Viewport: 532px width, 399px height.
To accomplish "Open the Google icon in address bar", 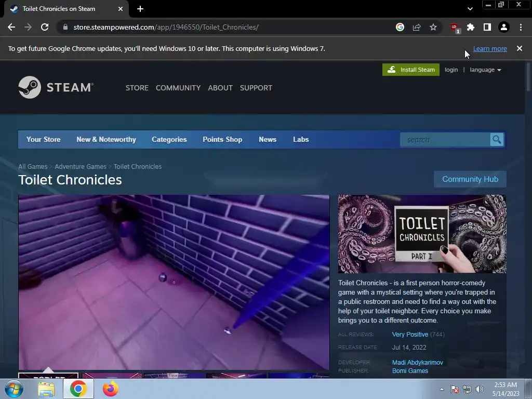I will (400, 27).
